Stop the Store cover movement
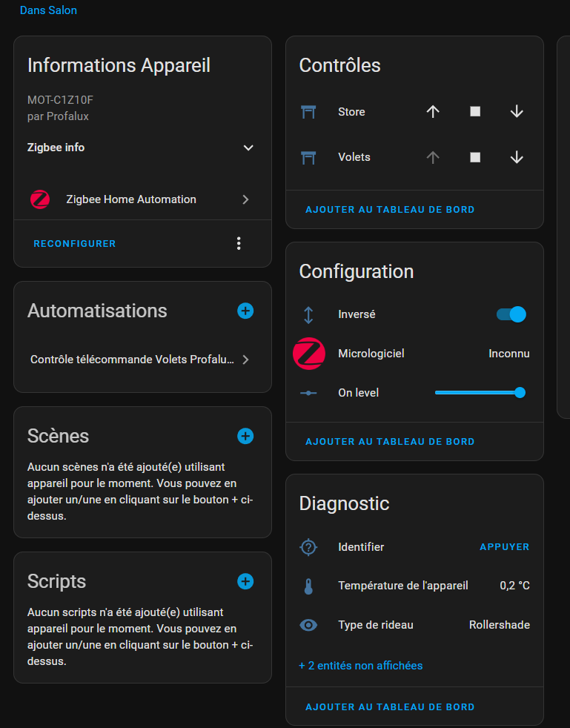The image size is (570, 728). [475, 112]
